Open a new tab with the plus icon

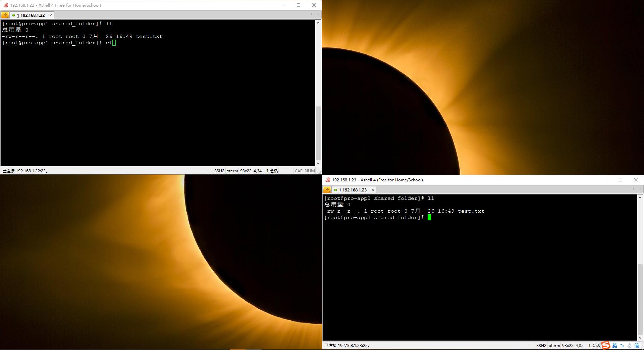[x=5, y=15]
